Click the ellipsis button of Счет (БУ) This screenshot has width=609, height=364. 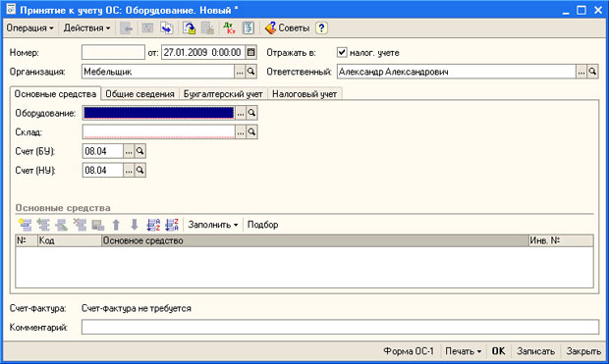pos(129,151)
